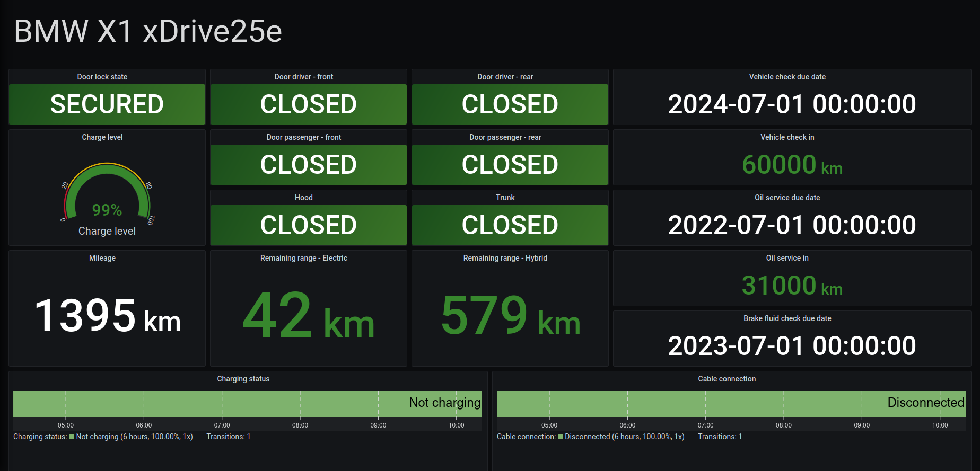Image resolution: width=980 pixels, height=471 pixels.
Task: Click the 2023-07-01 00:00:00 date value
Action: (x=792, y=346)
